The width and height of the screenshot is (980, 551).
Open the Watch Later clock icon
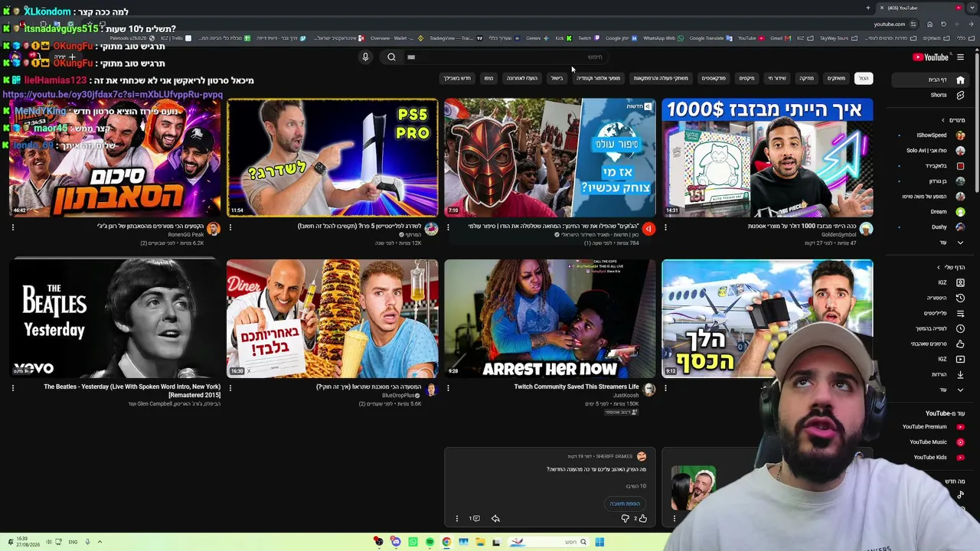[960, 328]
